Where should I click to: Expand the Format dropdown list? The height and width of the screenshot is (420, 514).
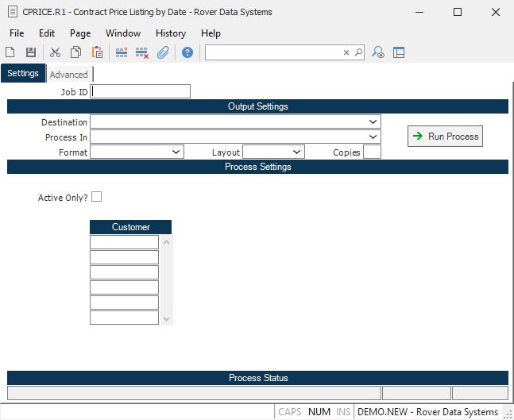tap(176, 152)
